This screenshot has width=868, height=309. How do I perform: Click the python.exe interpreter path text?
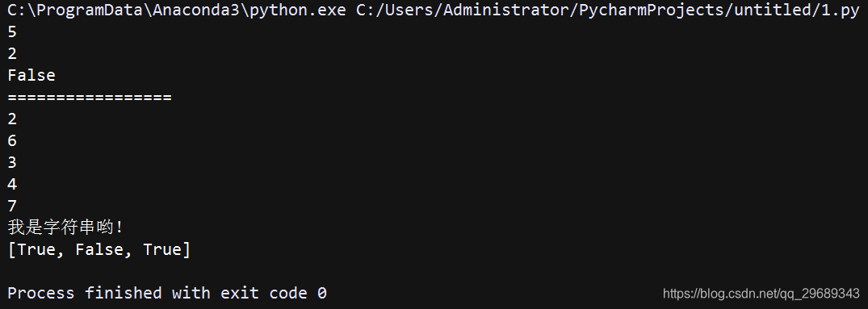point(176,11)
